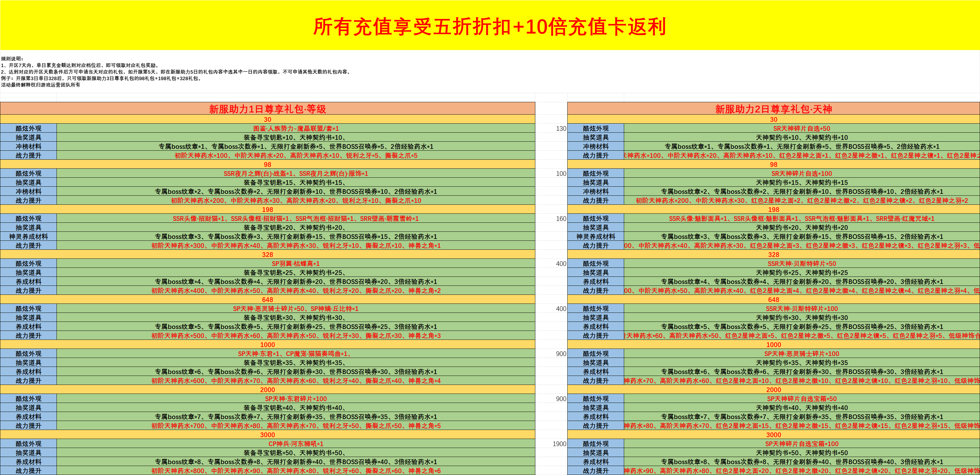The height and width of the screenshot is (475, 980).
Task: Click the yellow banner title 所有充值享受五折折扣+10倍充值卡返利
Action: (489, 27)
